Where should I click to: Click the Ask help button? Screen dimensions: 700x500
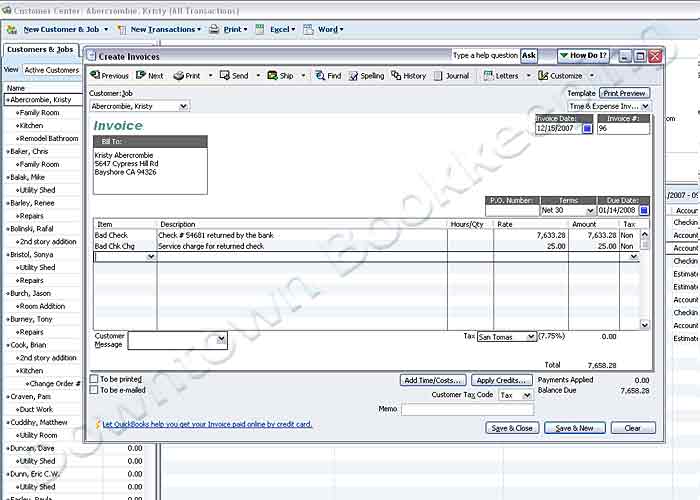click(529, 55)
